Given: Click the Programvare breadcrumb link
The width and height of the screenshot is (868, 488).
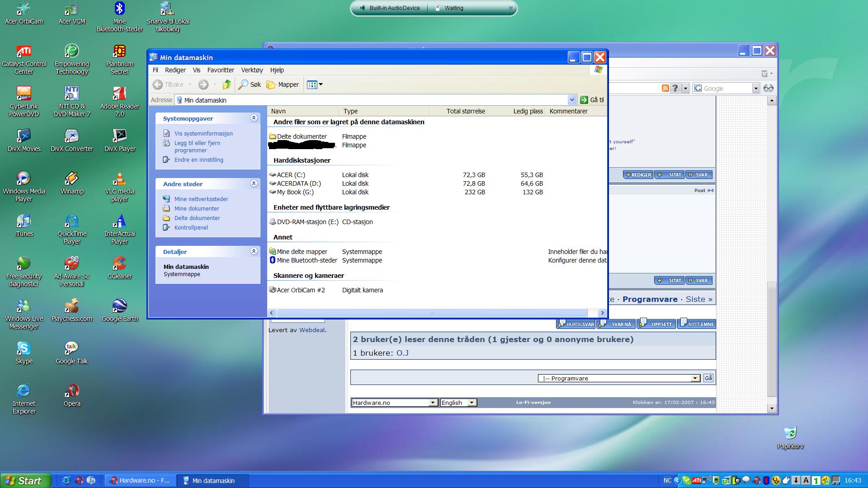Looking at the screenshot, I should pos(650,299).
